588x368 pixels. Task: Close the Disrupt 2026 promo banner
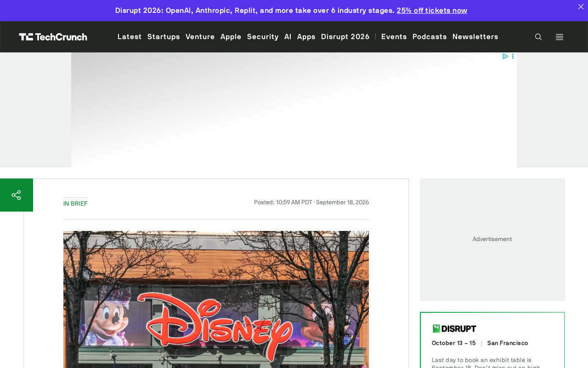pos(581,6)
